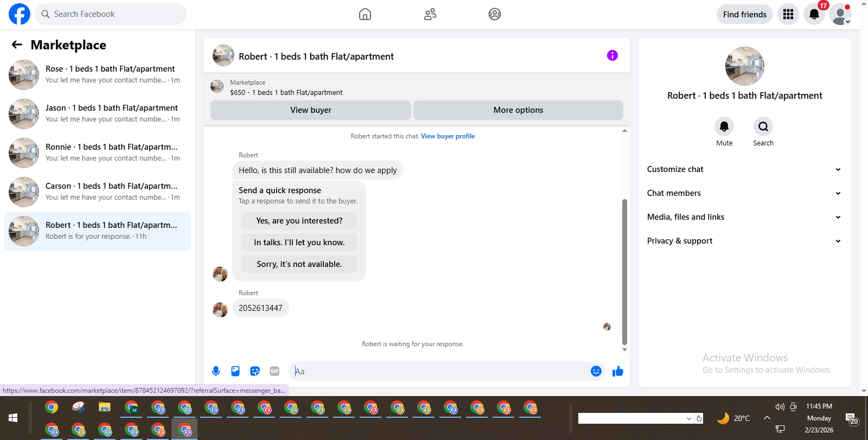
Task: Click taskbar address refresh icon
Action: [699, 418]
